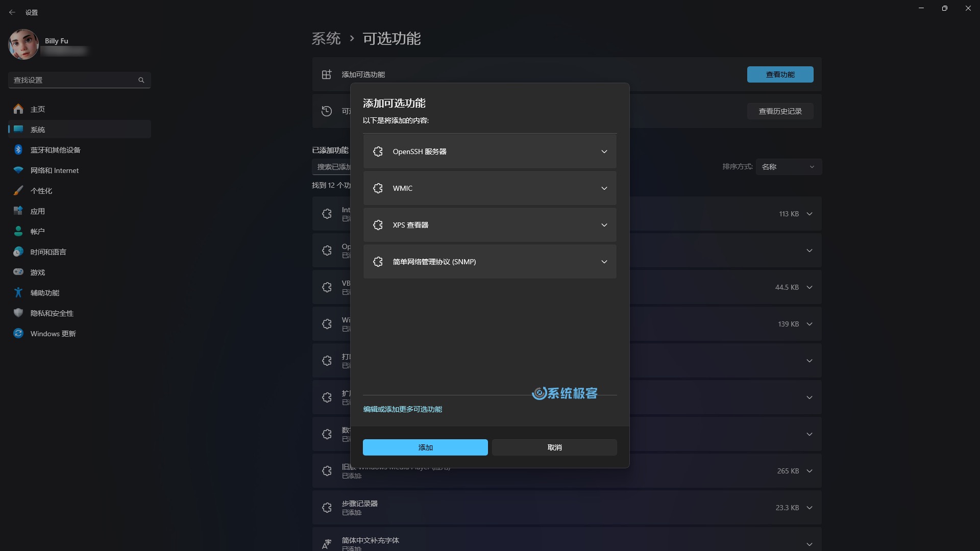This screenshot has height=551, width=980.
Task: Expand the OpenSSH 服务器 feature details
Action: (x=604, y=151)
